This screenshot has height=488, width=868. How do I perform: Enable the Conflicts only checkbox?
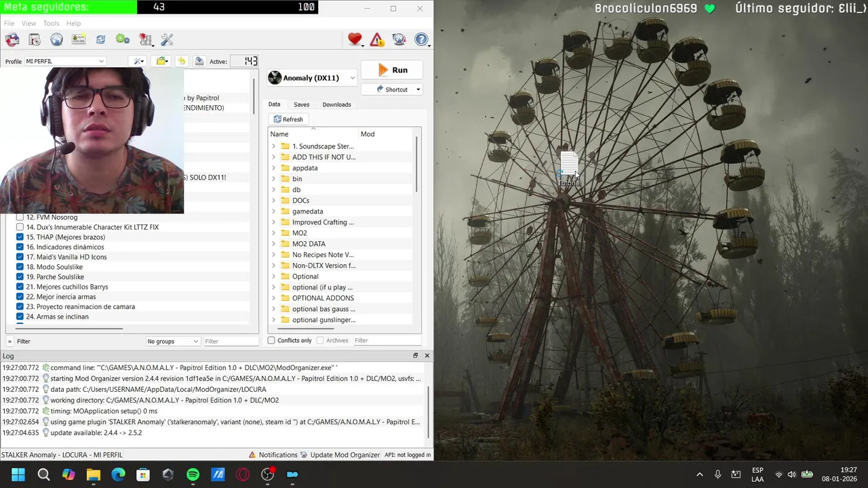tap(271, 340)
